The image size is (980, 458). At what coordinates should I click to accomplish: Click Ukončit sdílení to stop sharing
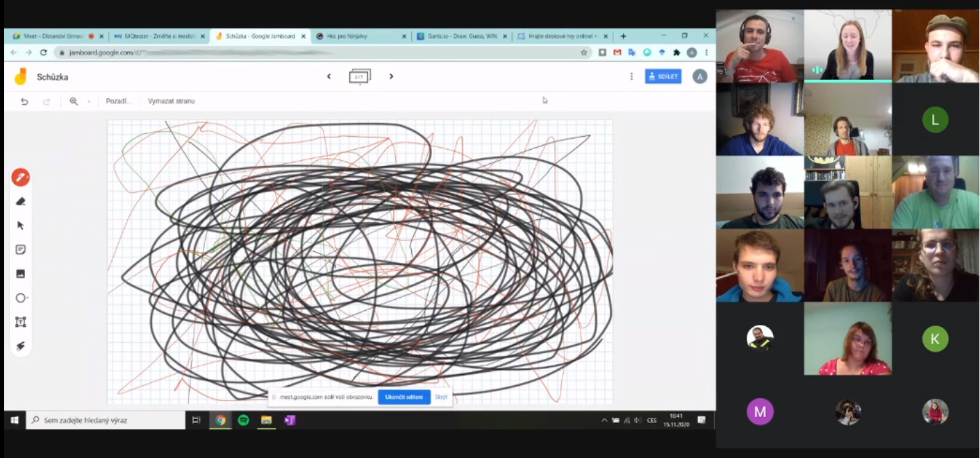coord(404,397)
